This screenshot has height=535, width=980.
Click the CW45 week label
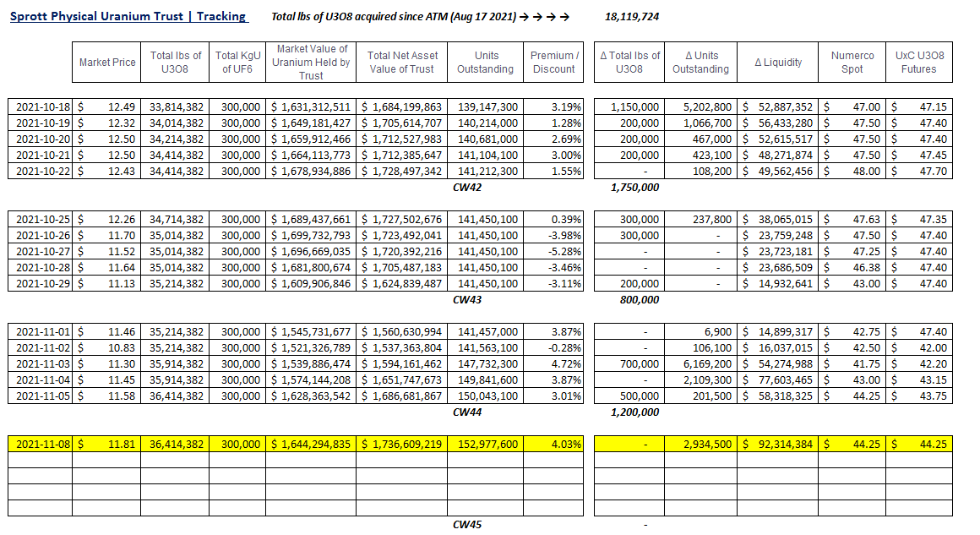(x=466, y=524)
